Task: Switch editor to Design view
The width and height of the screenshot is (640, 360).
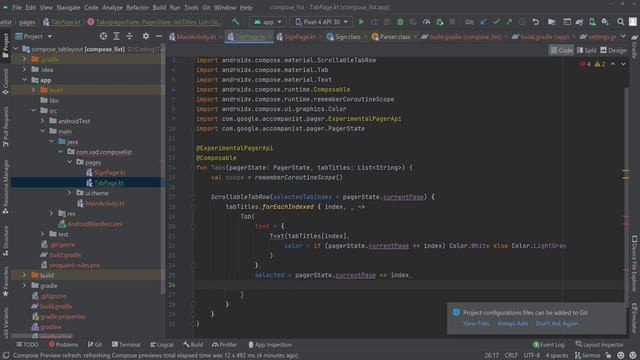Action: [x=613, y=50]
